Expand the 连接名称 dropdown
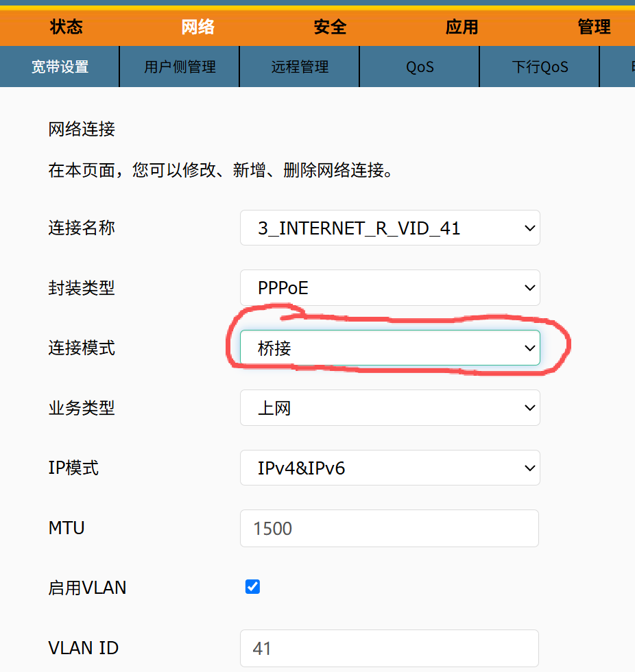 click(x=390, y=228)
